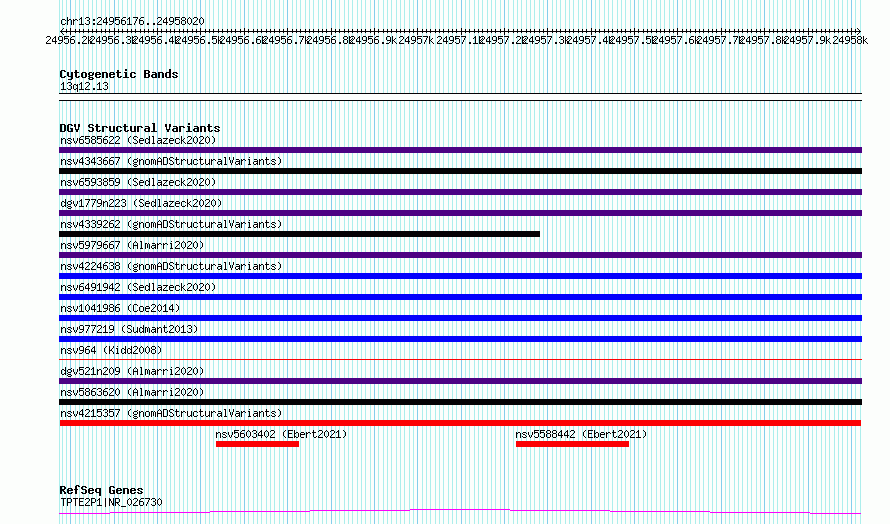Click nsv5863620 (Almarri2020) variant label

pyautogui.click(x=132, y=392)
